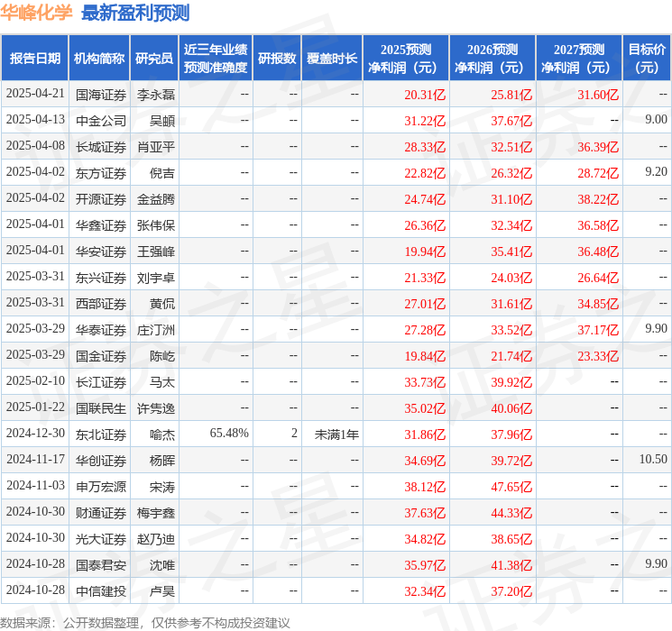Click the 65.48% accuracy value
Screen dimensions: 672x631
(x=229, y=433)
